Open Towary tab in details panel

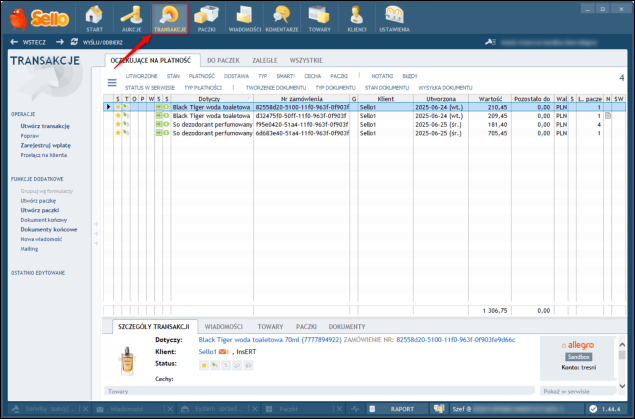(x=270, y=326)
